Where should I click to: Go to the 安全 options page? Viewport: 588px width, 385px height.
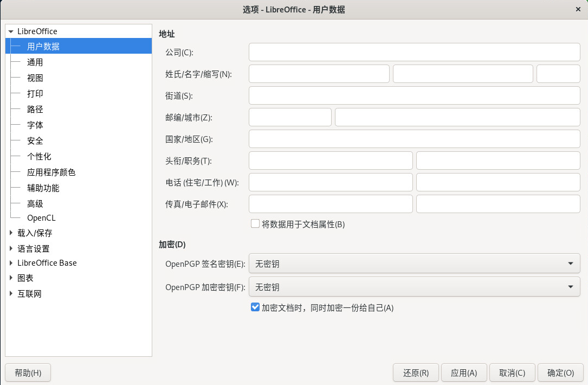(35, 141)
